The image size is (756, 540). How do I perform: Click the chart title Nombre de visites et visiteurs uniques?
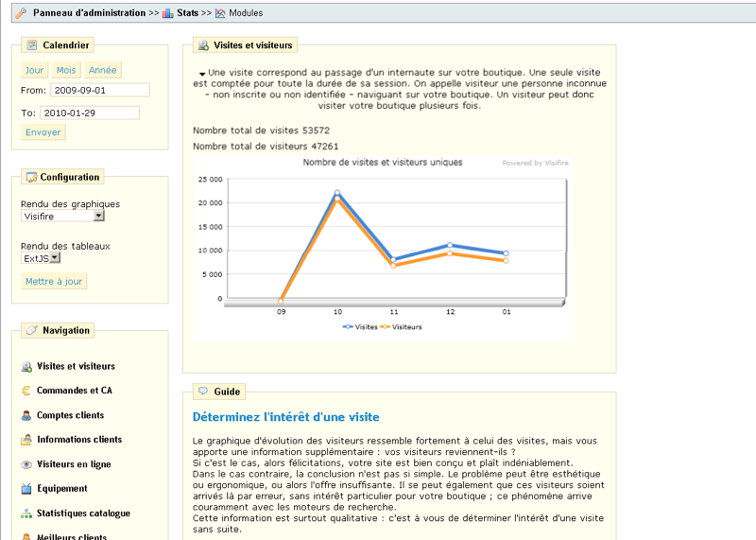[x=383, y=163]
